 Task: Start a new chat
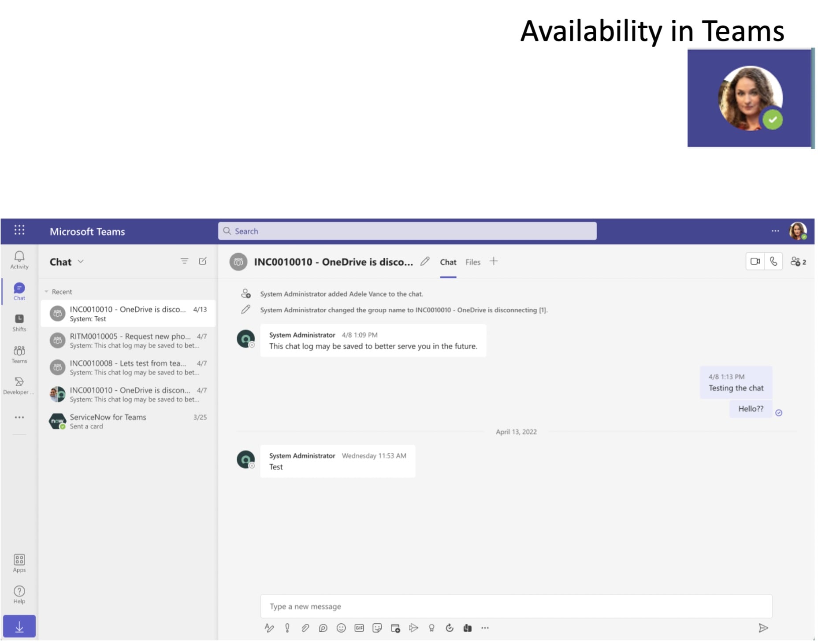tap(203, 261)
